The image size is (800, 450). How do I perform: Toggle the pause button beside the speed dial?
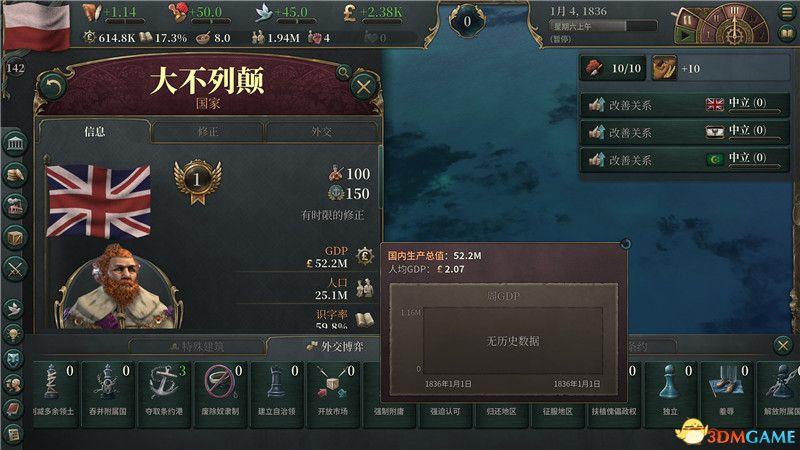(x=687, y=20)
